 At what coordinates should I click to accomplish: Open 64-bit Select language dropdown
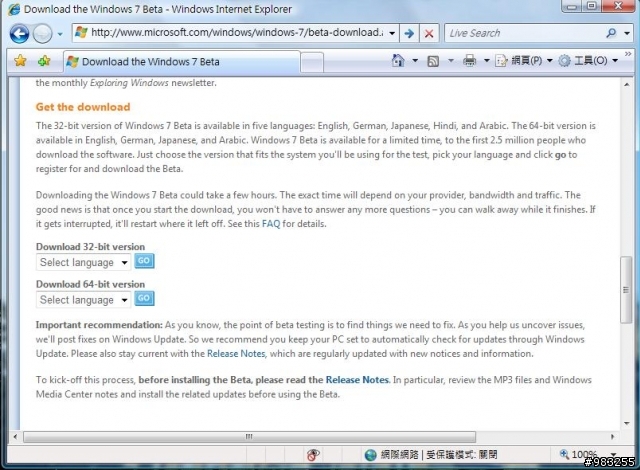pyautogui.click(x=83, y=300)
